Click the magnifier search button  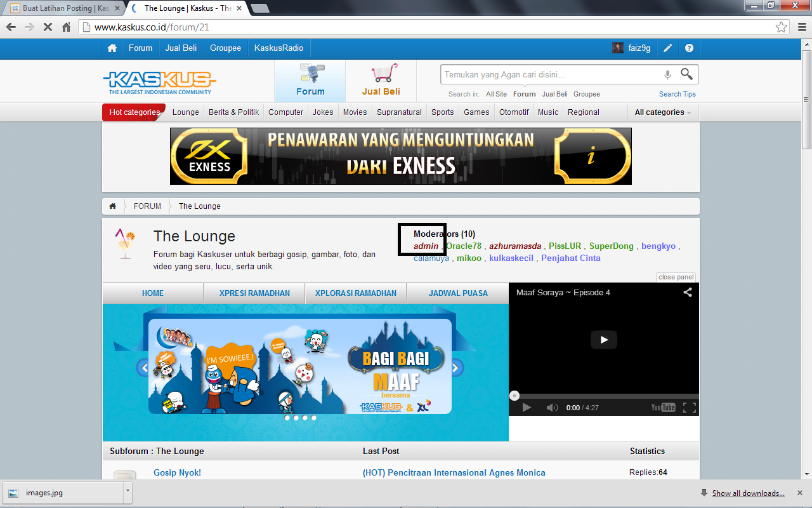point(686,74)
